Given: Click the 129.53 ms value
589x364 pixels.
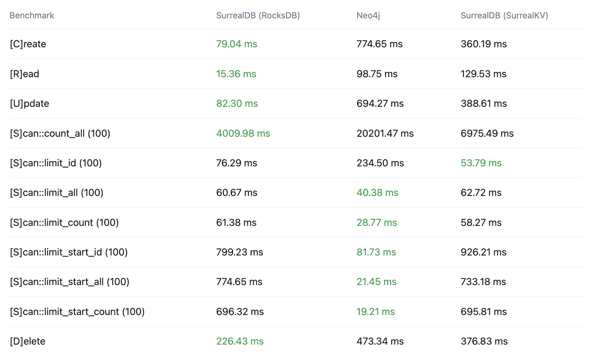Looking at the screenshot, I should point(483,74).
